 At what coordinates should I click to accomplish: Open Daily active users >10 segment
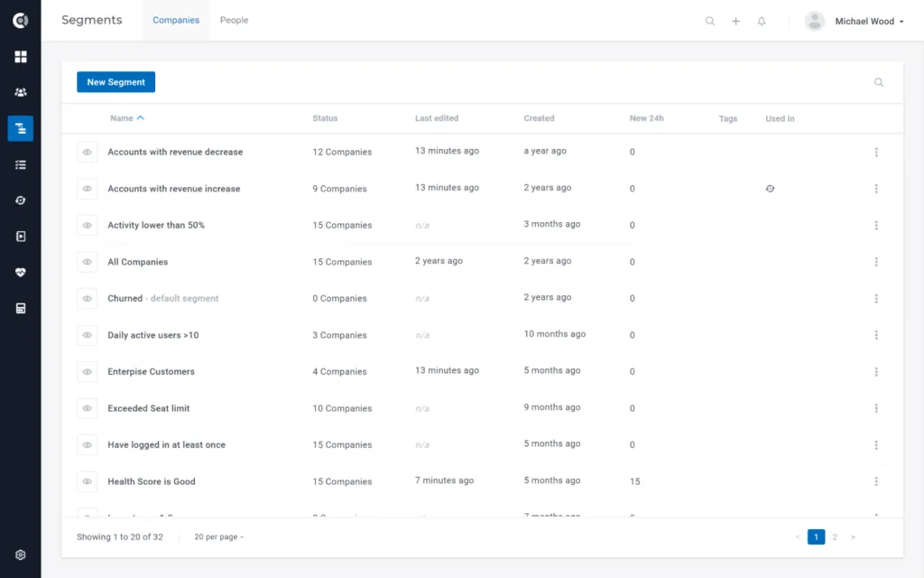(153, 335)
